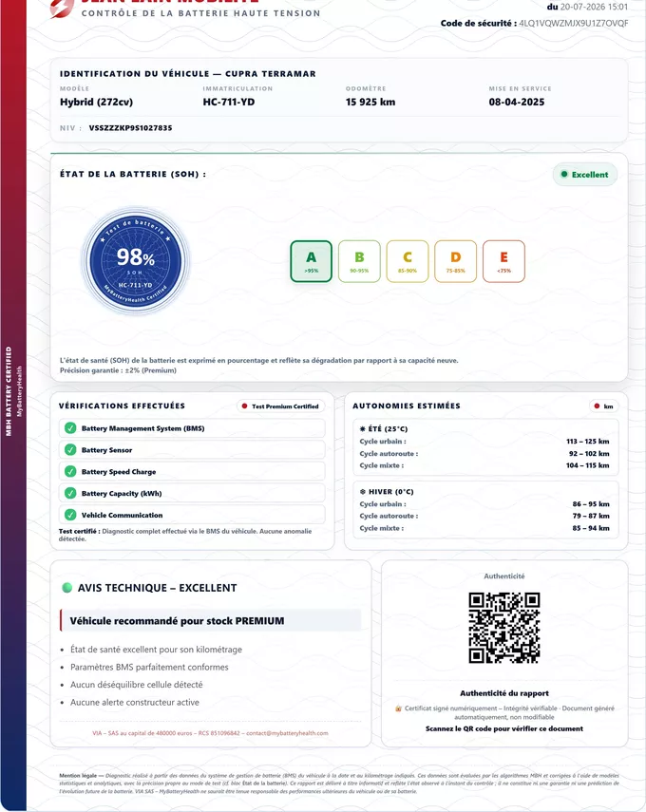Click the green check icon beside Battery Management System (BMS)

pyautogui.click(x=70, y=428)
